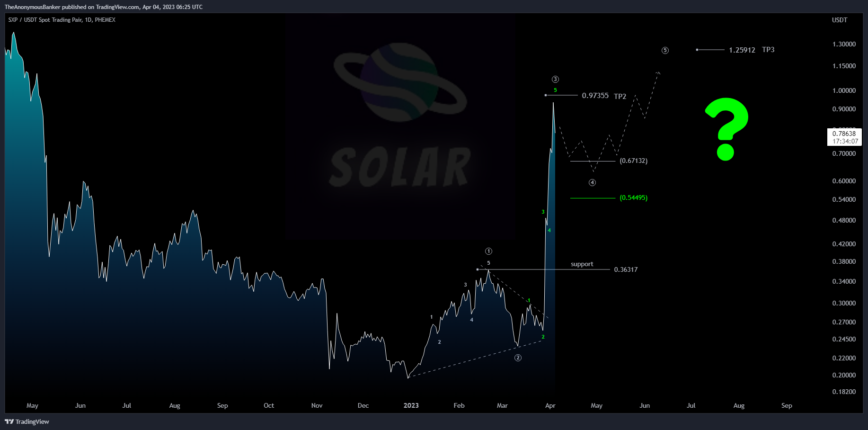Select the 1.25912 target price text
This screenshot has width=868, height=430.
[742, 50]
